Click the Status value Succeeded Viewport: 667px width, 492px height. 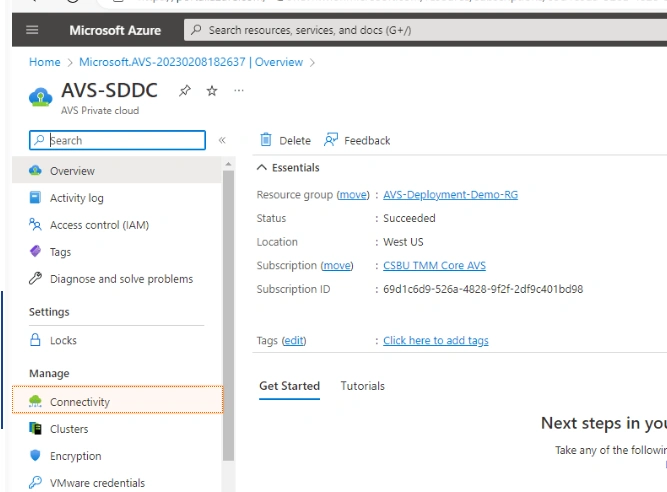tap(409, 218)
